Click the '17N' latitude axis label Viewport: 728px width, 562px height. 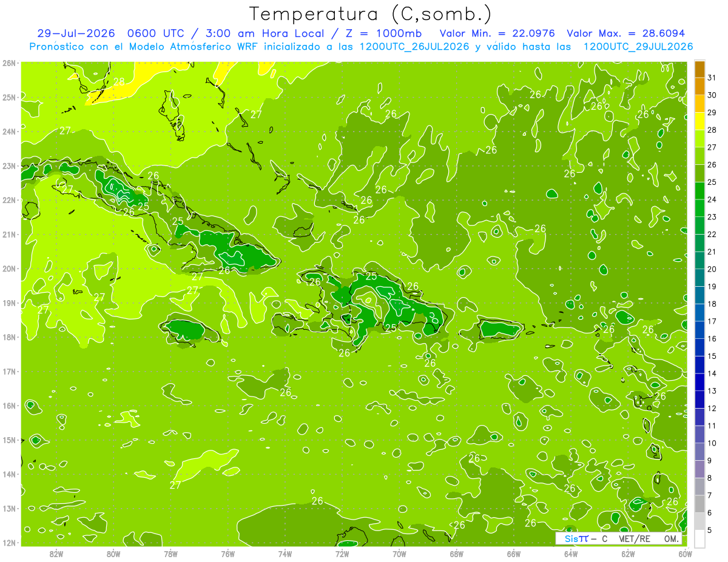pos(9,372)
